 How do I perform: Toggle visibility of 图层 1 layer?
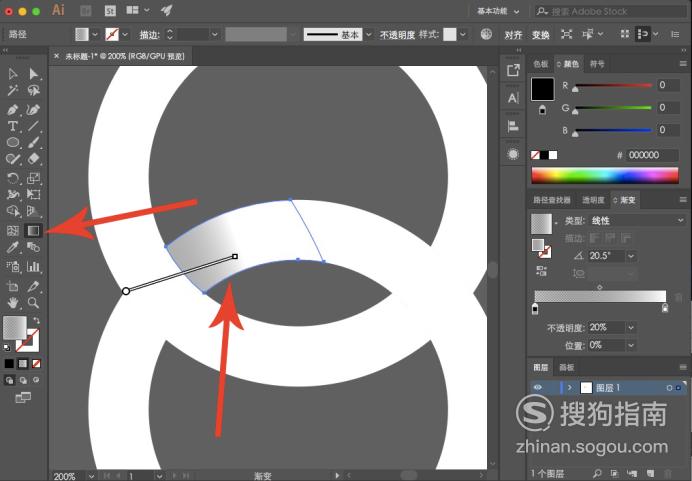pyautogui.click(x=538, y=387)
